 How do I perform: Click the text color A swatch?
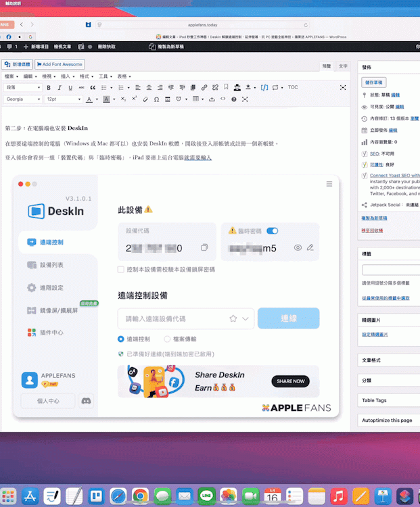(88, 99)
